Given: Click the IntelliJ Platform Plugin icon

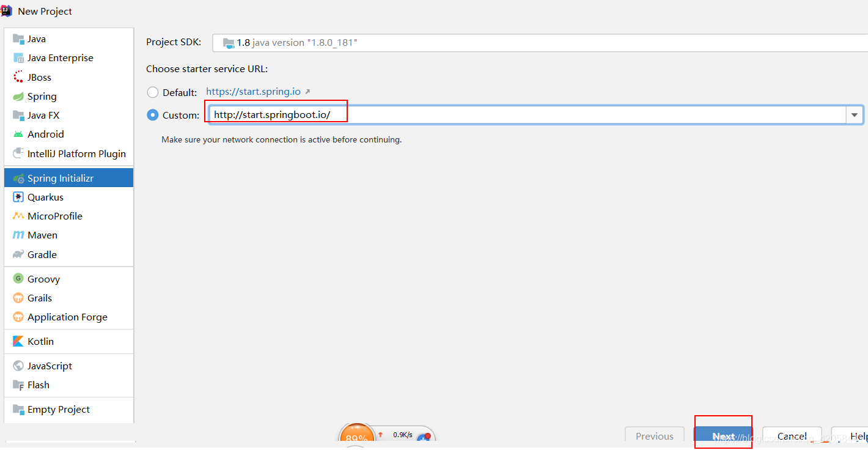Looking at the screenshot, I should pos(18,153).
